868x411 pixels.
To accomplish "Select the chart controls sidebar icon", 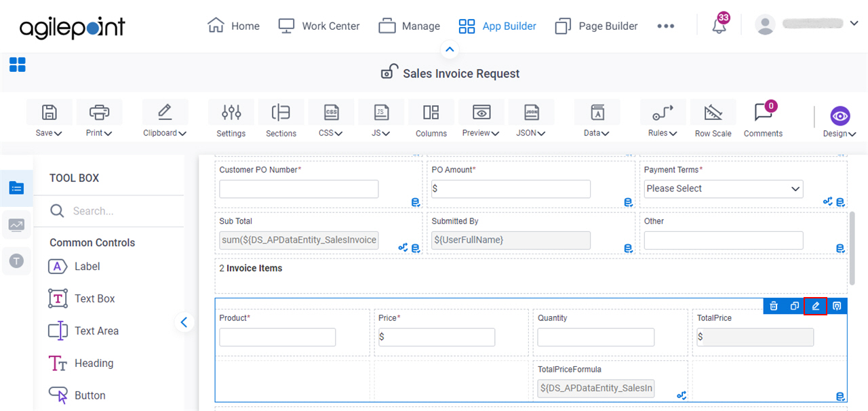I will [16, 224].
